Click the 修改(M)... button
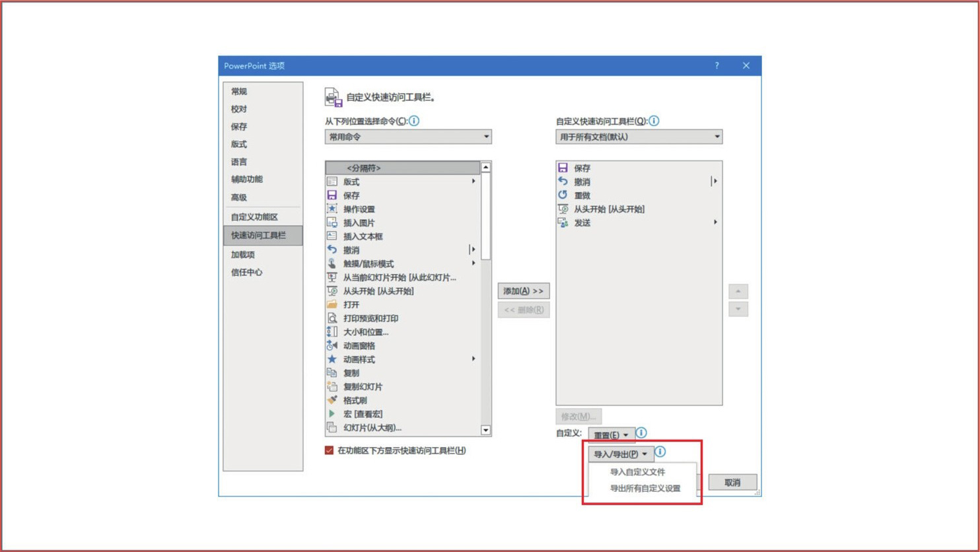The image size is (980, 552). coord(578,417)
